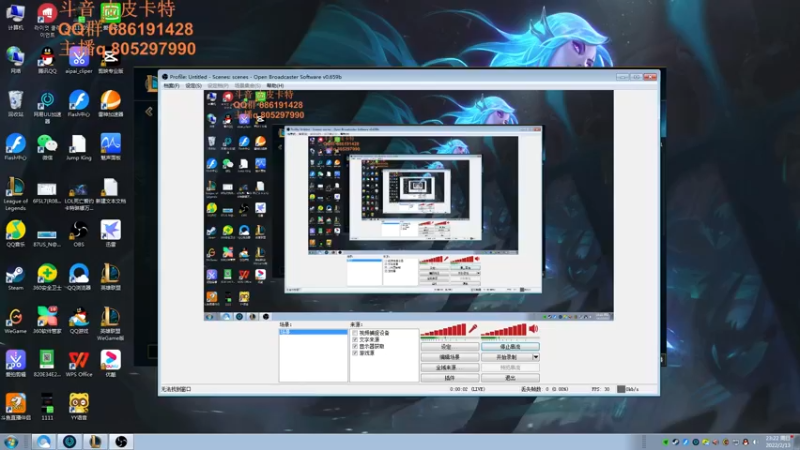Launch YY语音 raccoon desktop icon
The image size is (800, 450).
pyautogui.click(x=79, y=407)
